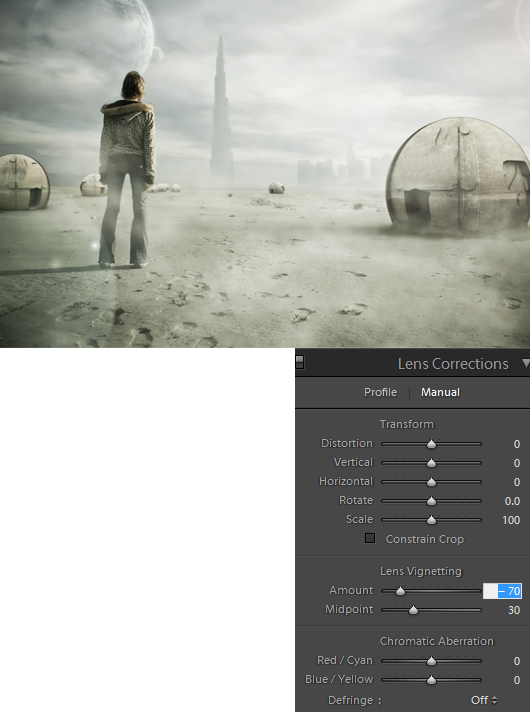Click the Scale value 100

pyautogui.click(x=511, y=520)
